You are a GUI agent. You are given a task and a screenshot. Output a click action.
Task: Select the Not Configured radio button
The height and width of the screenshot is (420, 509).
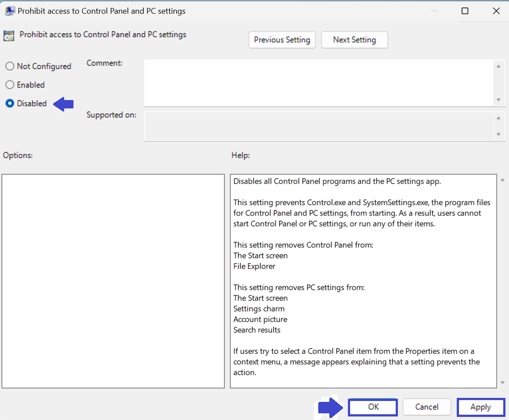click(x=10, y=66)
